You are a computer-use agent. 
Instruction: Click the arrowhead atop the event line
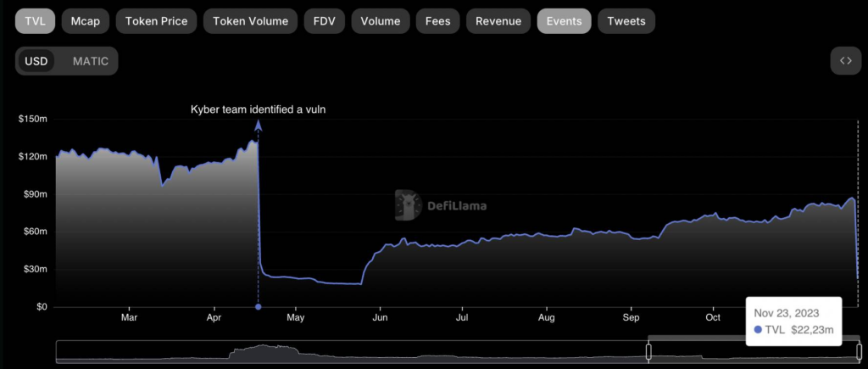click(258, 126)
